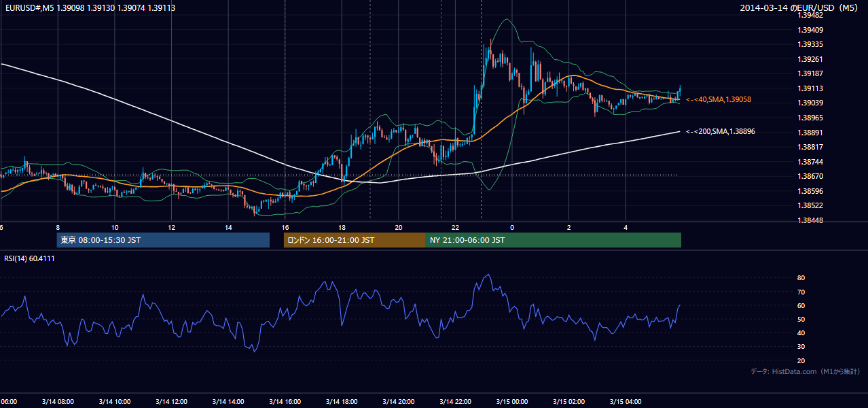Viewport: 868px width, 408px height.
Task: Click the bottom time label 3/15 02:00
Action: [569, 402]
